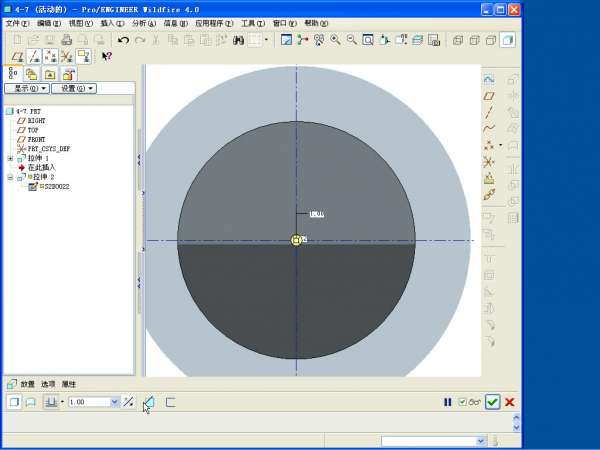Click the 设置 button above model tree

(x=73, y=88)
